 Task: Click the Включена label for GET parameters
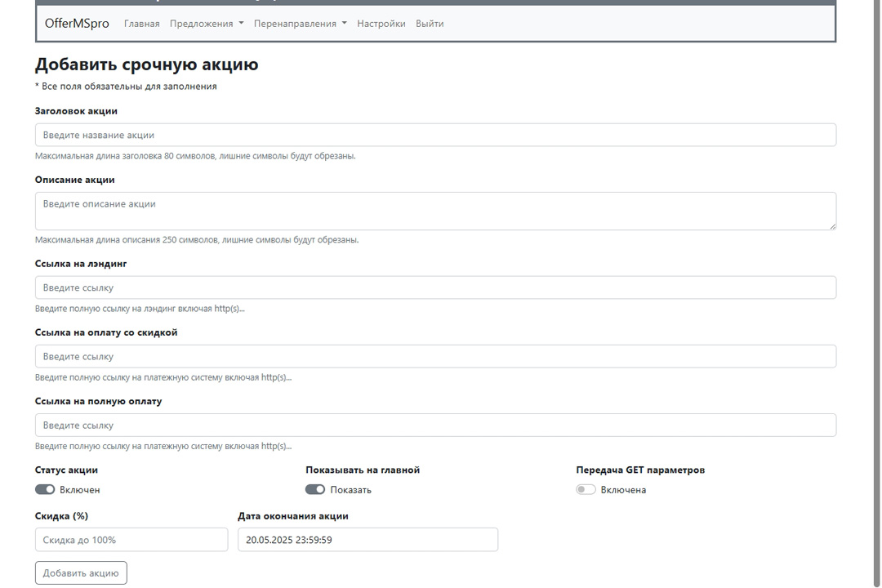tap(623, 490)
